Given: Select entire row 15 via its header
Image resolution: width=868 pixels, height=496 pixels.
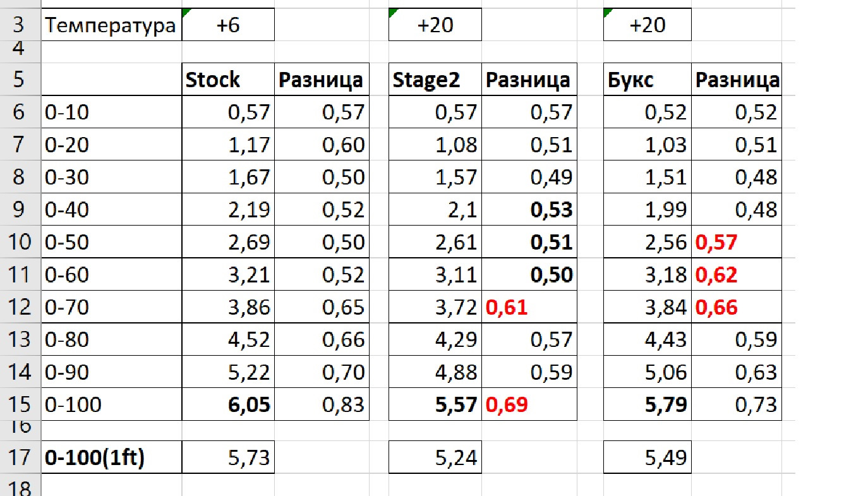Looking at the screenshot, I should 20,404.
